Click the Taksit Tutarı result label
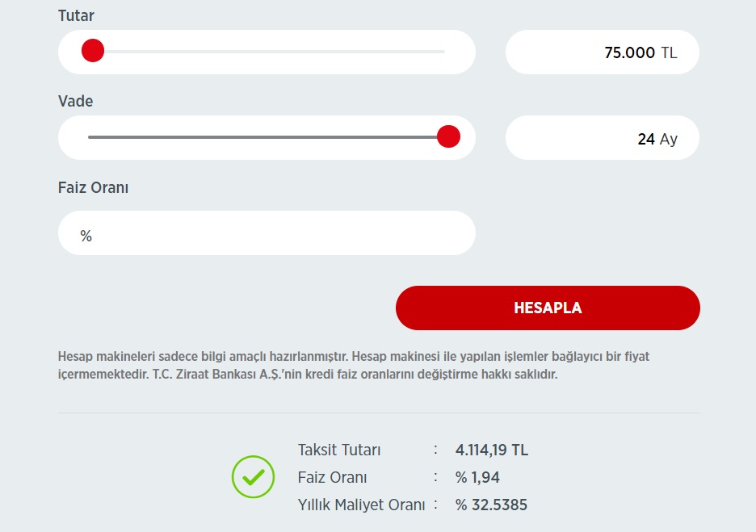The width and height of the screenshot is (756, 532). coord(339,450)
